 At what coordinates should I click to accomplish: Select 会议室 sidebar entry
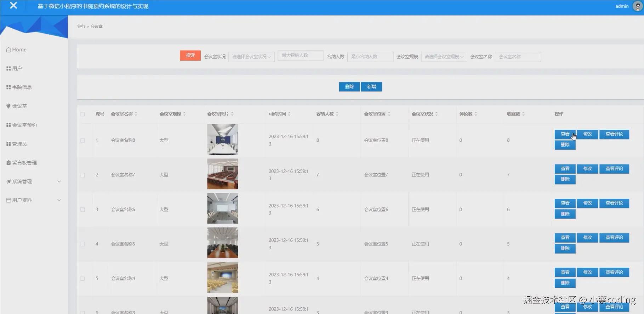pos(17,106)
